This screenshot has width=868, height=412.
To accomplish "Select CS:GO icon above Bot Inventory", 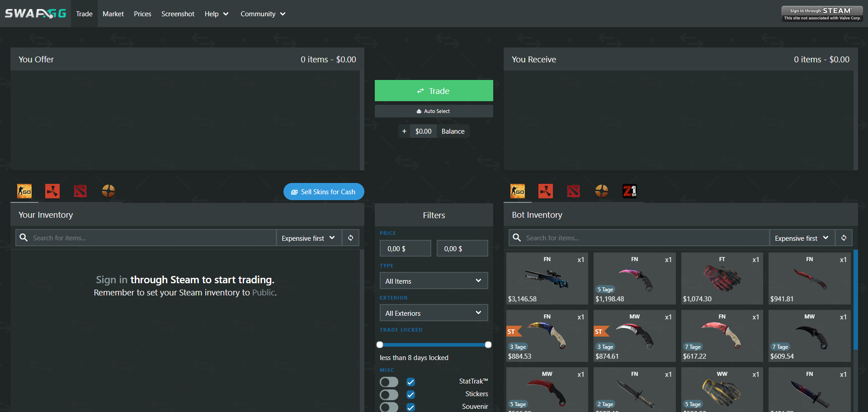I will (518, 191).
